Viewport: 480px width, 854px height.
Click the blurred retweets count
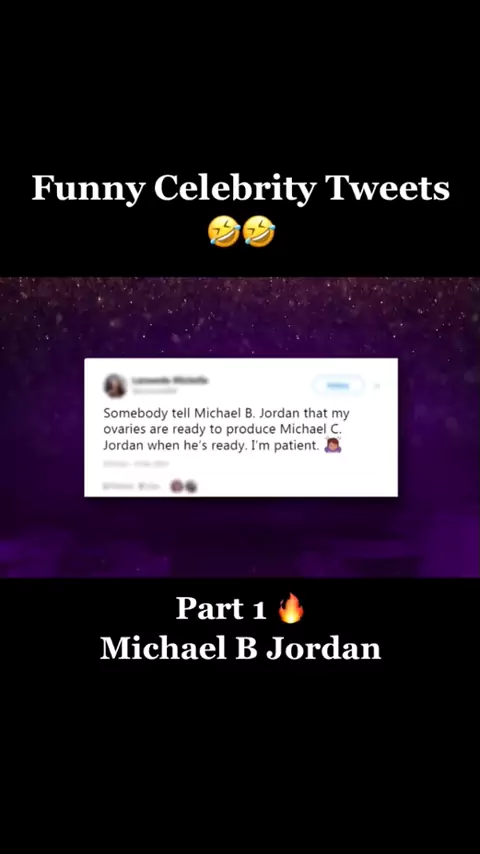pos(119,486)
